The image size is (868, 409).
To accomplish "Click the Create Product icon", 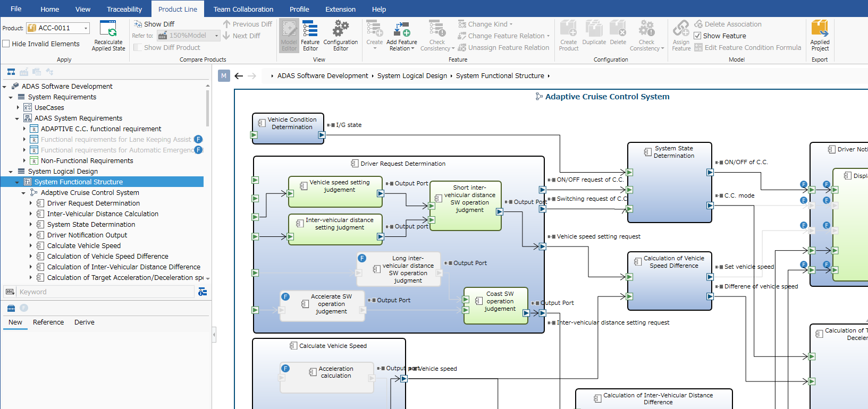I will [x=568, y=29].
